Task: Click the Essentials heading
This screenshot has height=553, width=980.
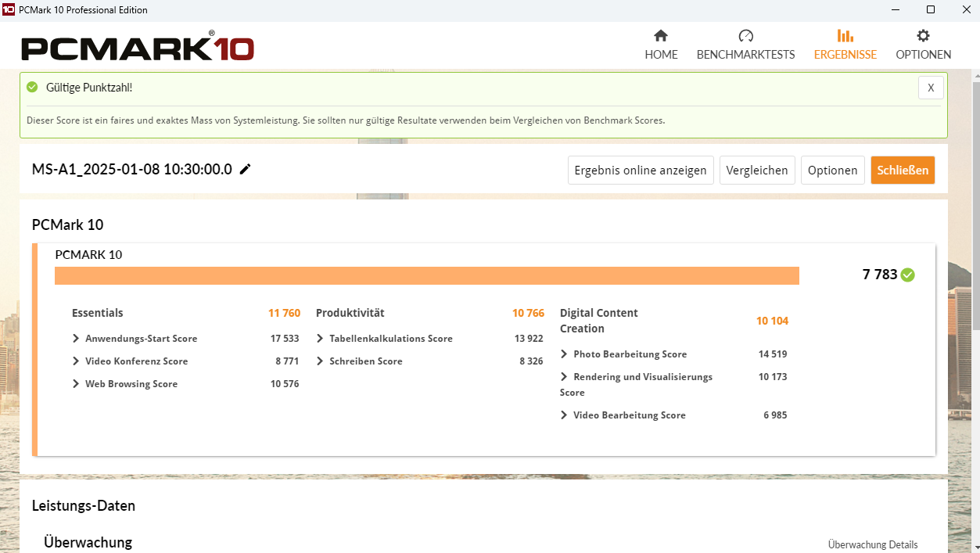Action: pyautogui.click(x=98, y=313)
